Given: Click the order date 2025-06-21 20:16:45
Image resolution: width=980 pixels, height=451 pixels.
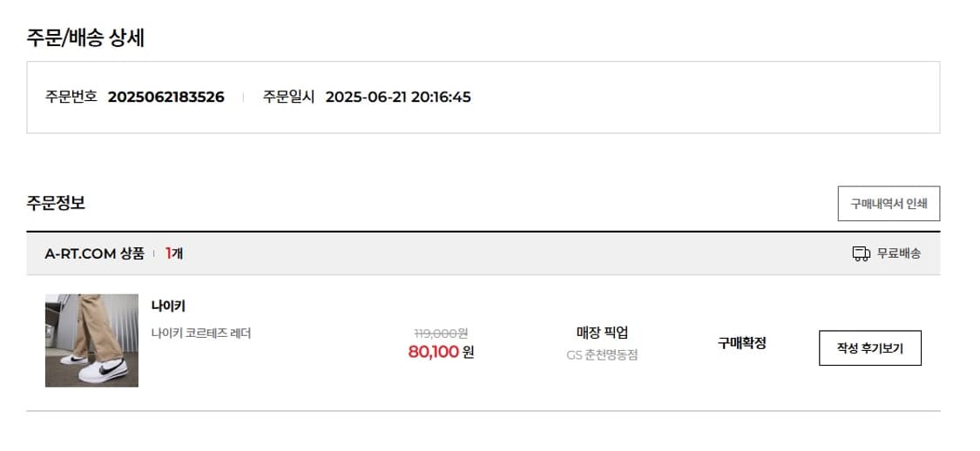Looking at the screenshot, I should coord(398,98).
